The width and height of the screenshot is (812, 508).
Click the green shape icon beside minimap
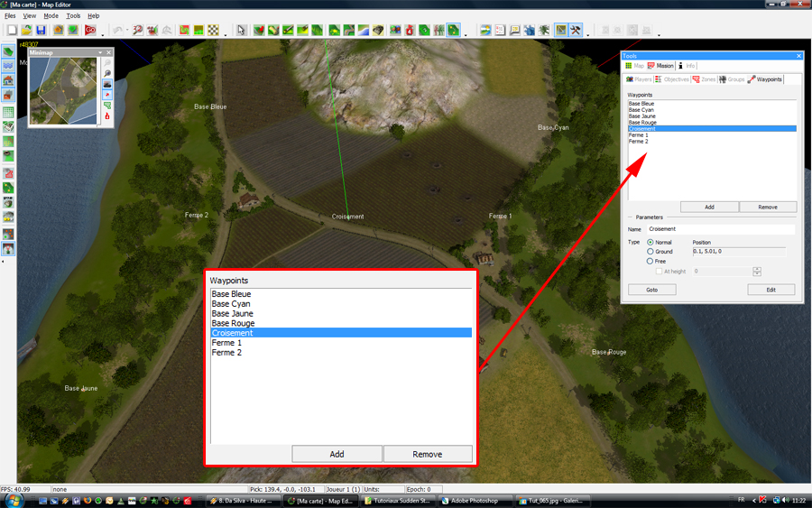pyautogui.click(x=107, y=106)
